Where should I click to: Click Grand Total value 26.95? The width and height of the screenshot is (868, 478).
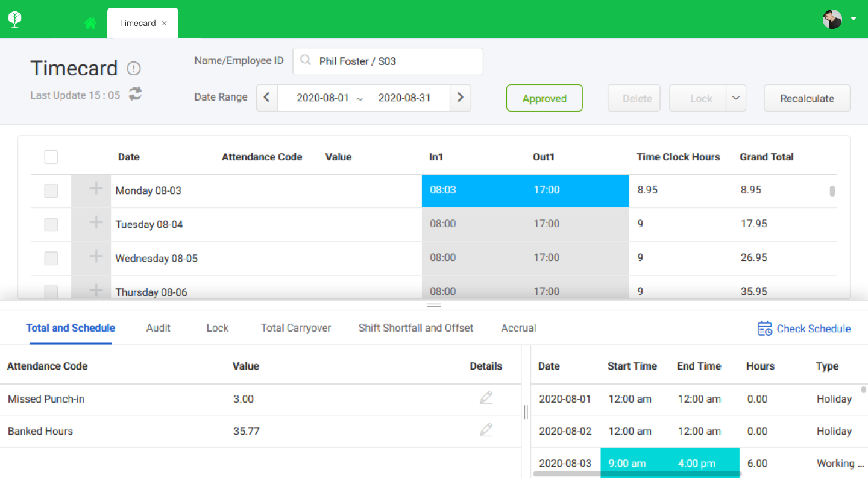[x=753, y=257]
